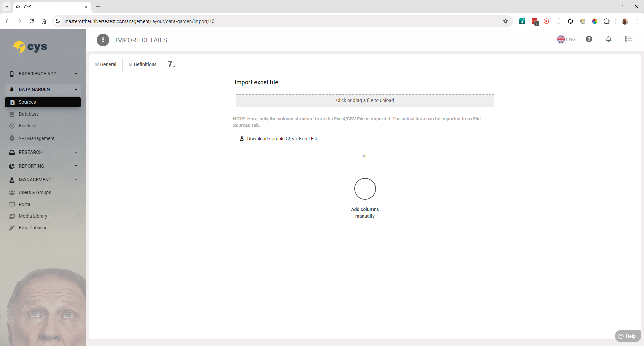Open the list menu icon in header
The height and width of the screenshot is (346, 644).
point(628,39)
